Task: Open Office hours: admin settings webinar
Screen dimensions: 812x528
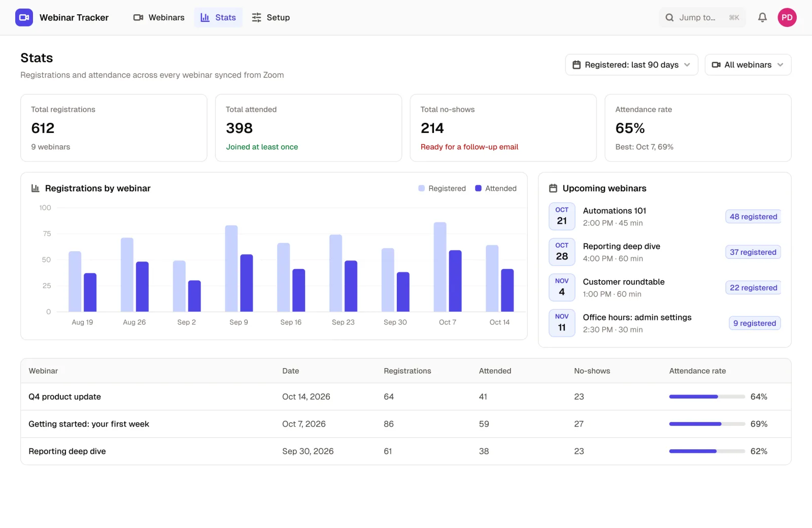Action: tap(665, 323)
